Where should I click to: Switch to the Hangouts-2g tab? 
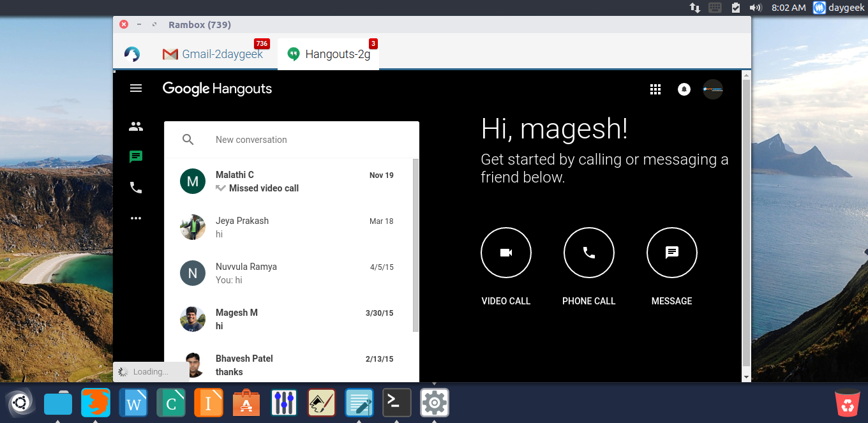(329, 54)
